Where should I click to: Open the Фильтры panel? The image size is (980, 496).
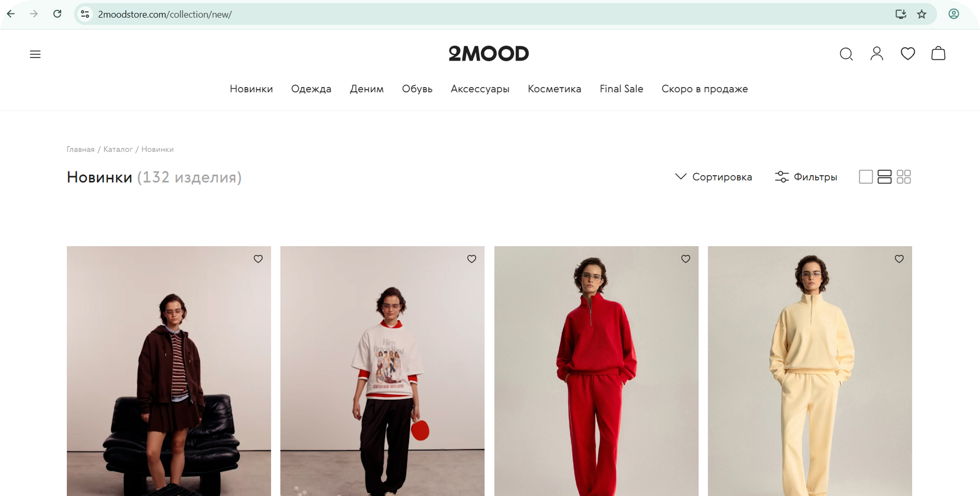pos(806,177)
